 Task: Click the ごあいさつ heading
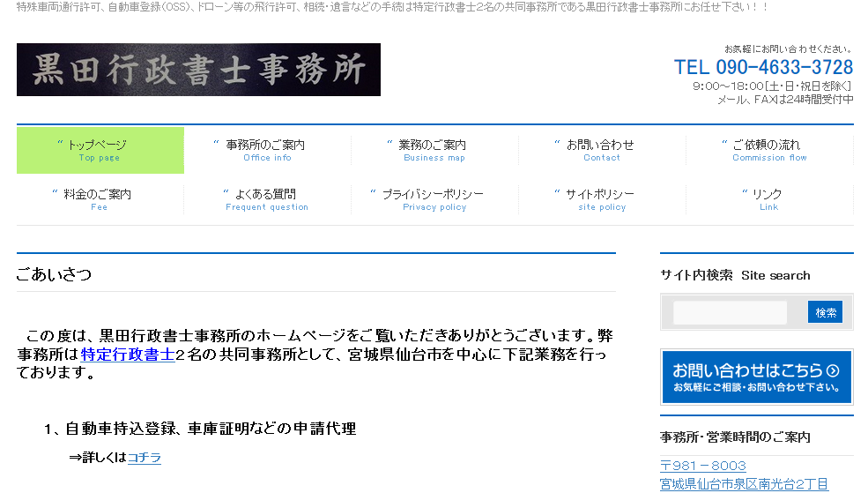55,274
